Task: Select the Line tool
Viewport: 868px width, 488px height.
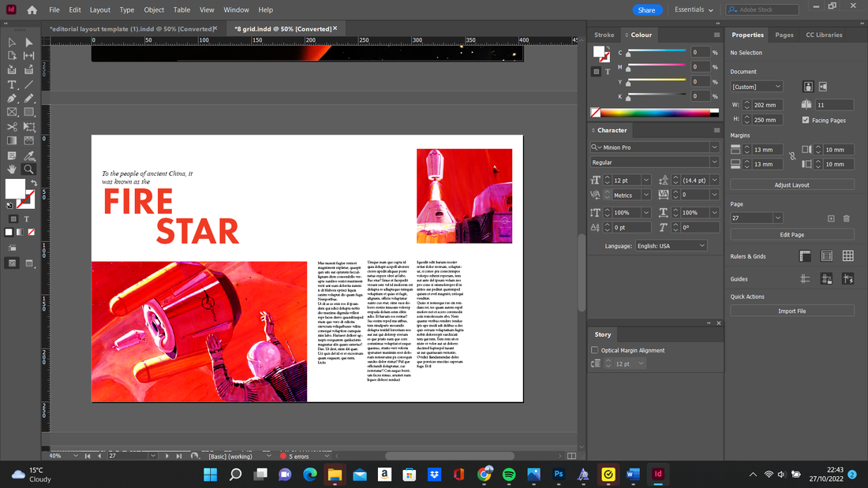Action: [x=28, y=84]
